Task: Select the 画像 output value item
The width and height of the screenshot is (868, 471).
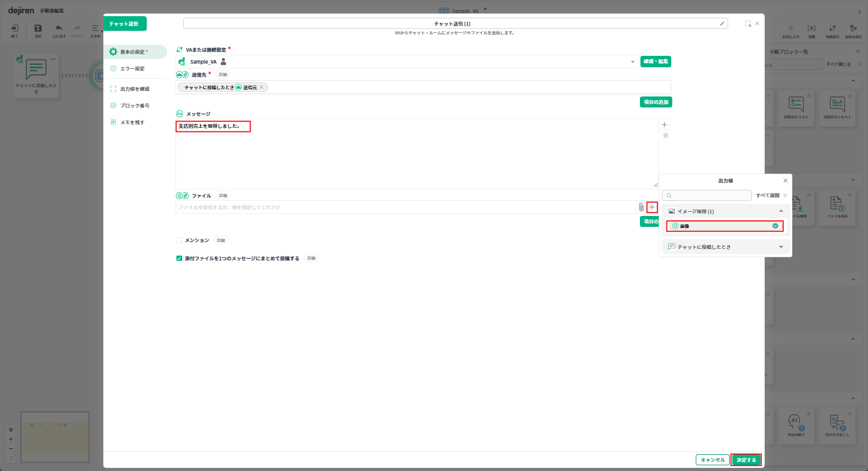Action: 724,226
